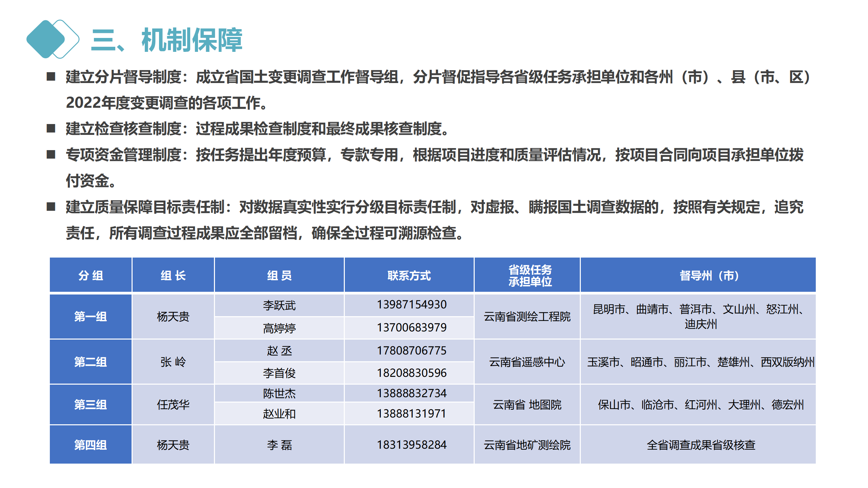The image size is (868, 488).
Task: Click phone number 18208830596
Action: 412,373
